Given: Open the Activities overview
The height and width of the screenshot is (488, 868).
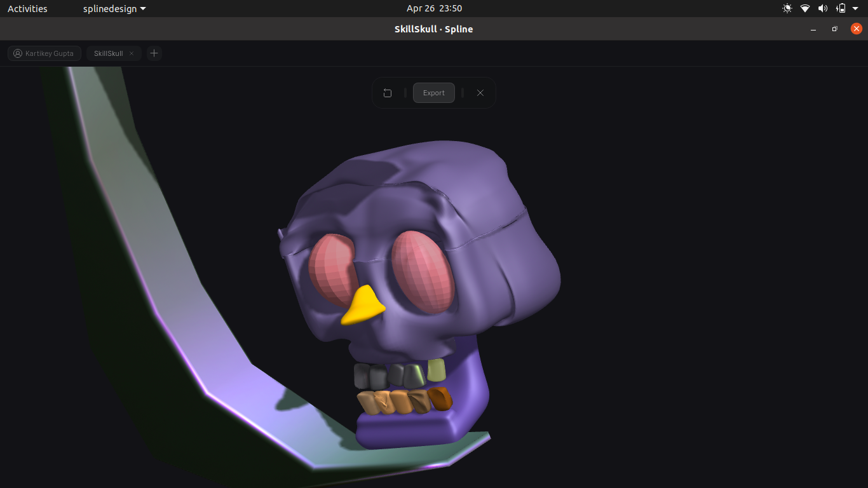Looking at the screenshot, I should point(27,8).
